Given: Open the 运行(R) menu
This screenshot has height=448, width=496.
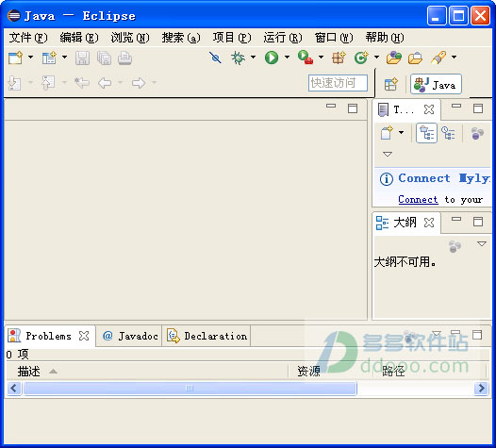Looking at the screenshot, I should pos(283,38).
